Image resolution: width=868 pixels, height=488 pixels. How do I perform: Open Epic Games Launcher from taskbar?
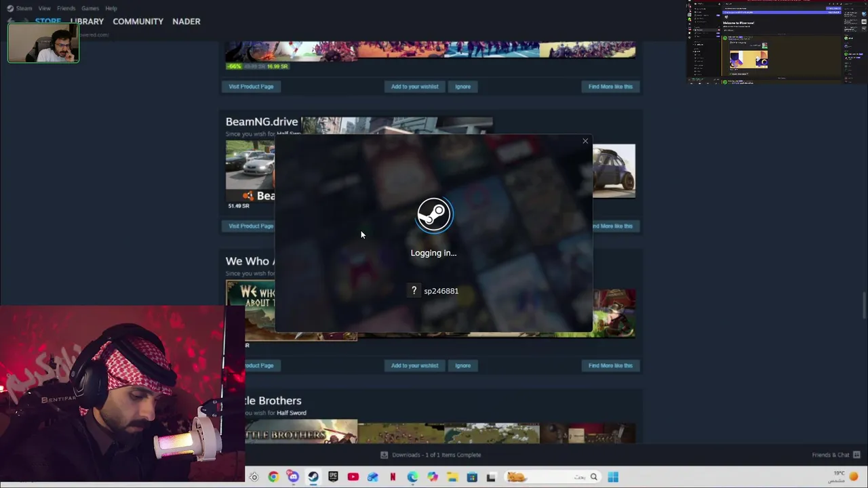[x=333, y=477]
